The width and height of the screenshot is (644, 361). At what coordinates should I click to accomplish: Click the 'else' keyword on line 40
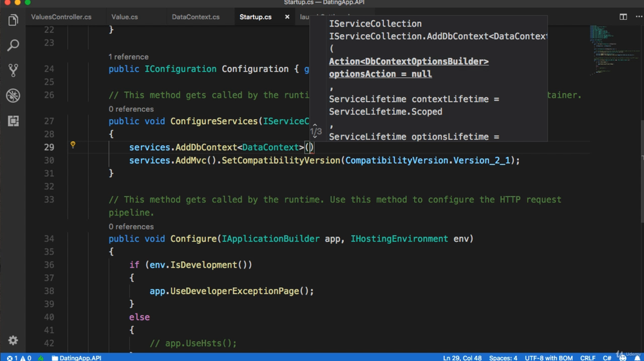pos(139,317)
